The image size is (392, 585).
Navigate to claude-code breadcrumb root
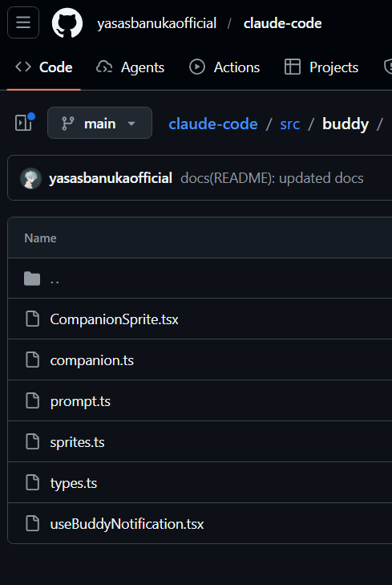(x=212, y=124)
